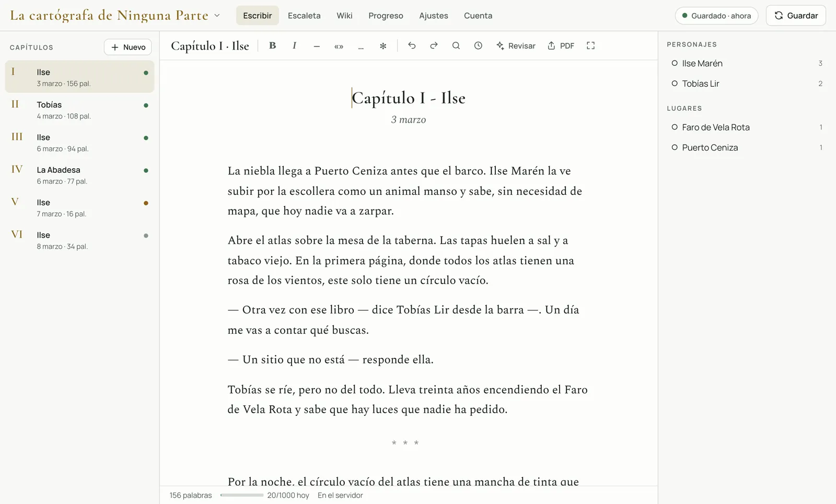This screenshot has height=504, width=836.
Task: Save the manuscript with Guardar
Action: tap(796, 16)
